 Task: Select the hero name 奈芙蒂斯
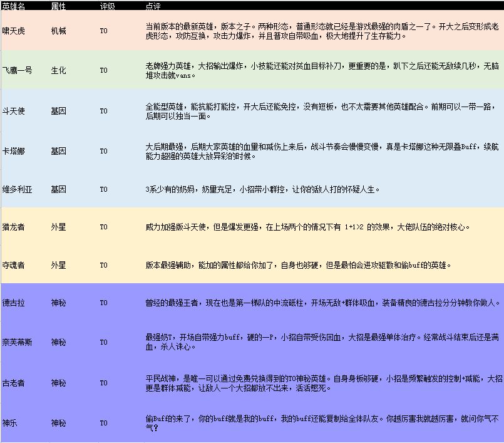(x=20, y=342)
